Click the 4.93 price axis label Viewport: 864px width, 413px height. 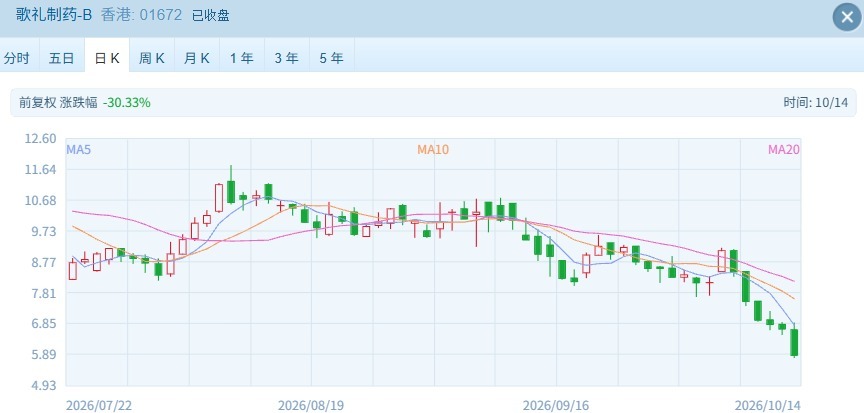click(44, 385)
